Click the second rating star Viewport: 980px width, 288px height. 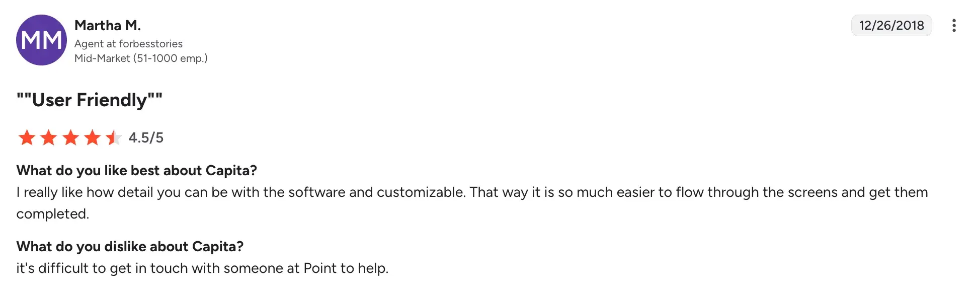click(x=49, y=137)
